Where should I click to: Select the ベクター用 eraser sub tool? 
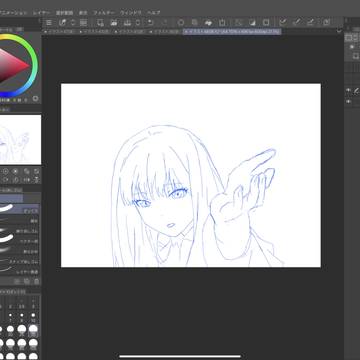[20, 241]
